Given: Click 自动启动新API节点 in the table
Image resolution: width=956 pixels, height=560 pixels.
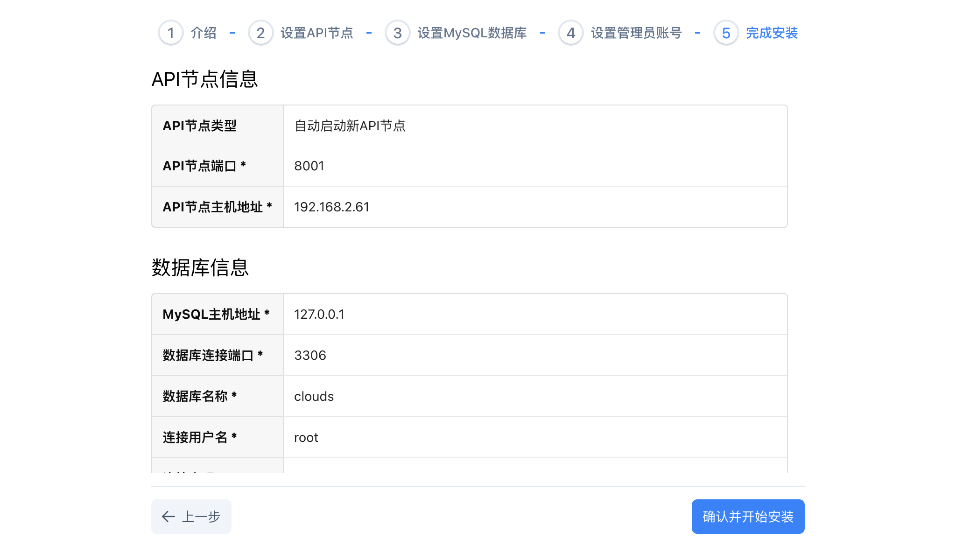Looking at the screenshot, I should [349, 125].
